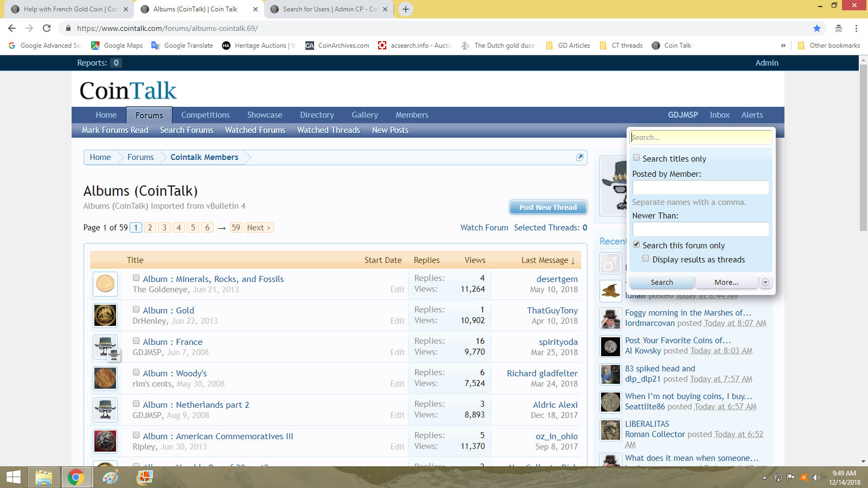This screenshot has width=868, height=488.
Task: Click avatar beside LIBERALITAS post
Action: 610,431
